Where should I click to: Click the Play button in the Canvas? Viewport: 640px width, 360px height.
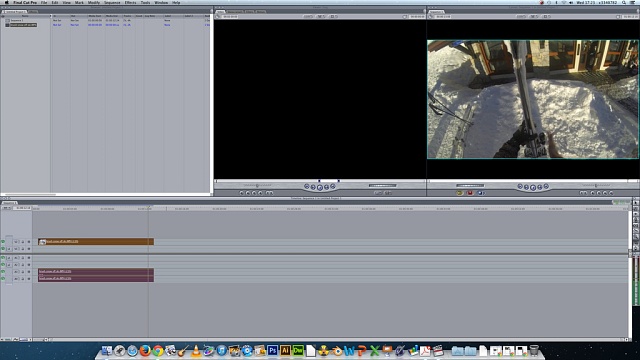[533, 187]
